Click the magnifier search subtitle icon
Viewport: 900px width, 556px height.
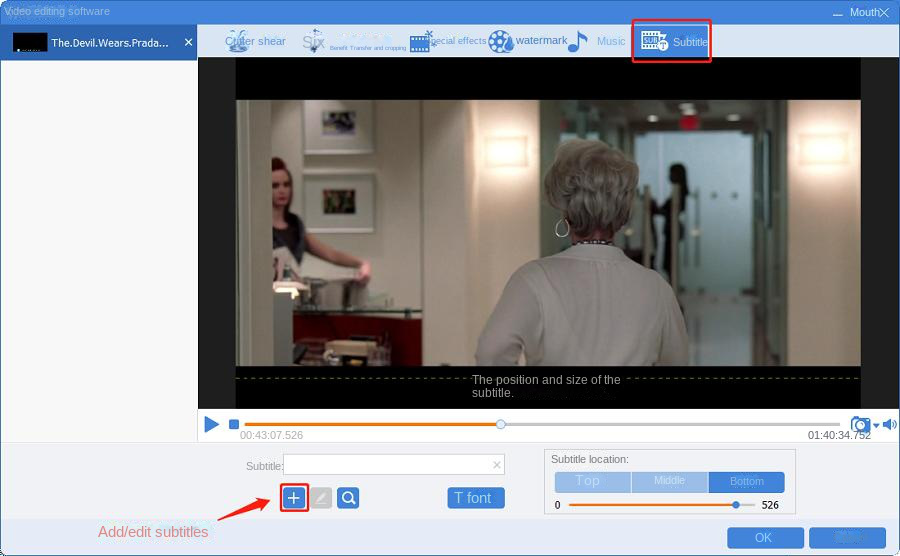point(348,497)
